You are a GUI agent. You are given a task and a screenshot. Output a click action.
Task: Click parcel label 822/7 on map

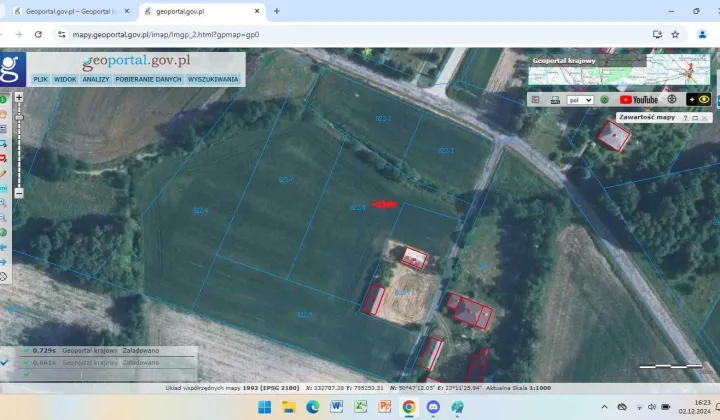[x=286, y=180]
